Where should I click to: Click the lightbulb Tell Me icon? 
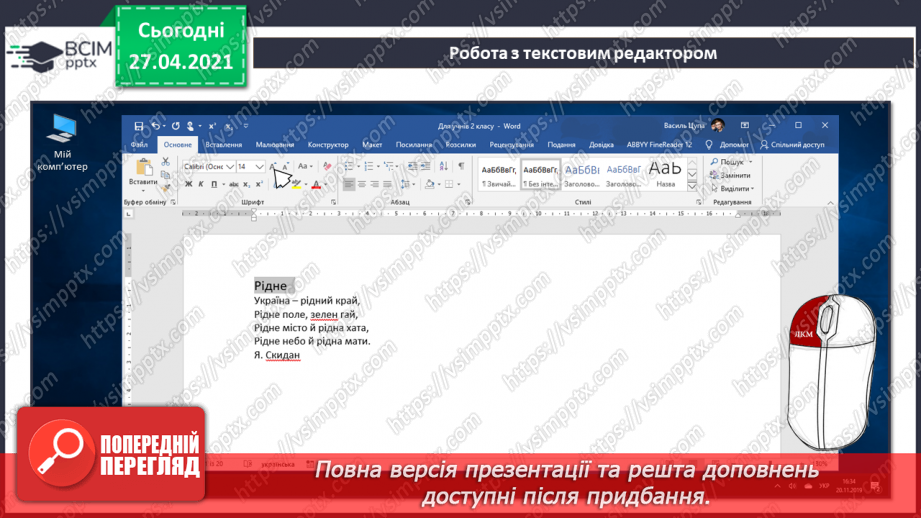709,144
